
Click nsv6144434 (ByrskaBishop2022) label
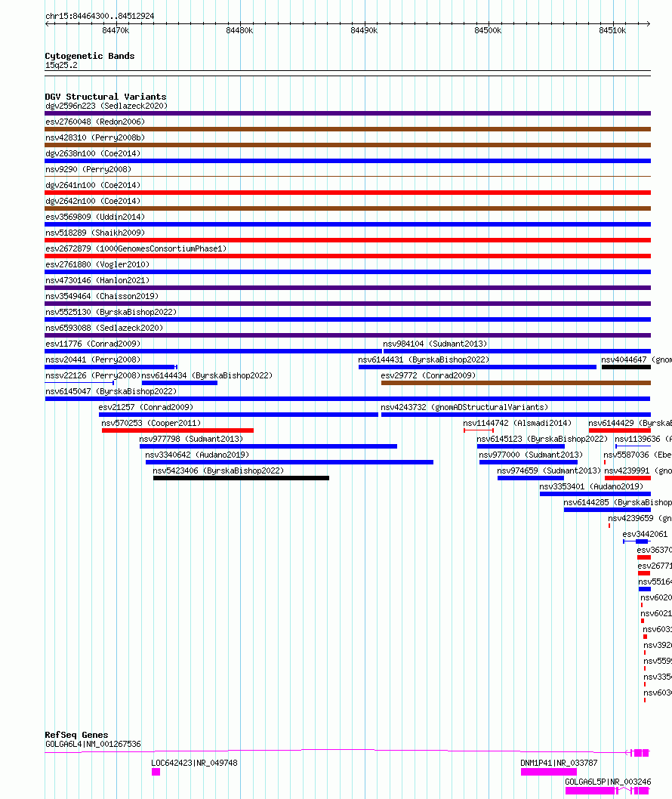(207, 375)
